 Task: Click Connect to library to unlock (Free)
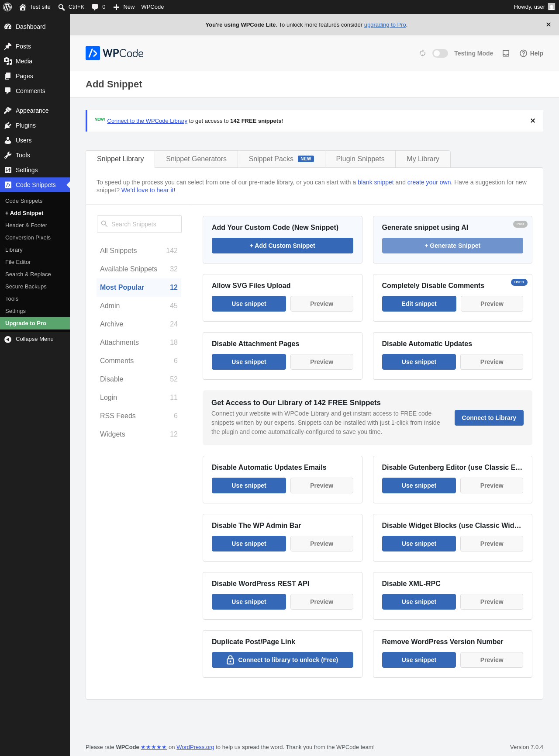pos(282,660)
